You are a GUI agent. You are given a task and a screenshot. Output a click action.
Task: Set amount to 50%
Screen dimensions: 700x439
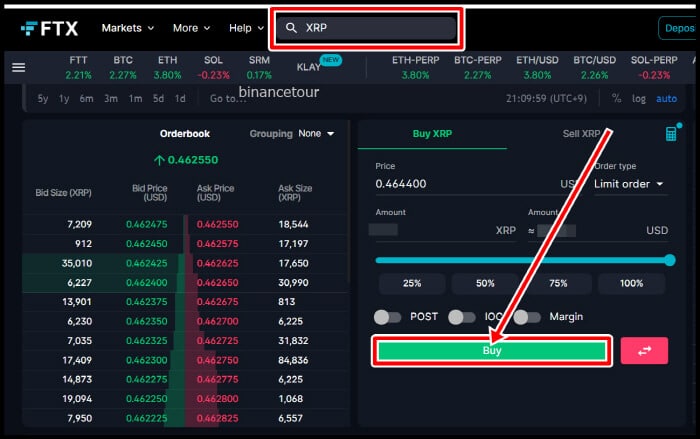[x=485, y=283]
